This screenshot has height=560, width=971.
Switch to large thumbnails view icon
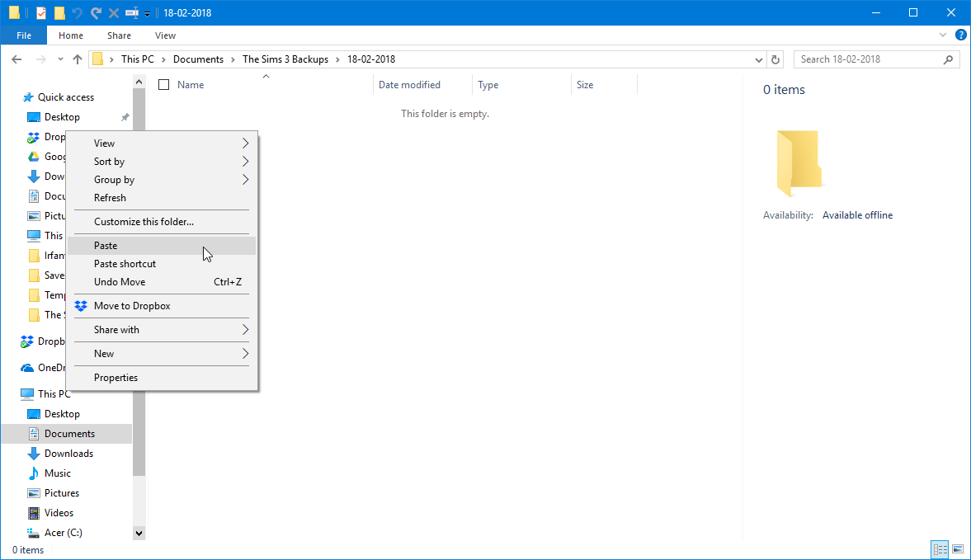click(958, 548)
